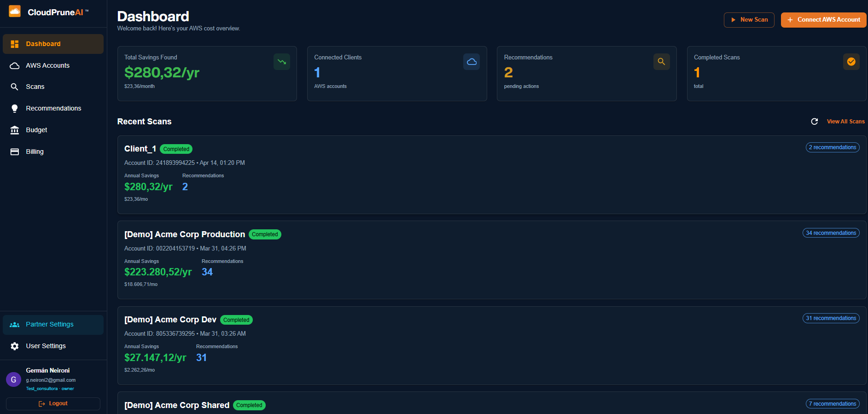
Task: Select the [Demo] Acme Corp Dev title
Action: pyautogui.click(x=170, y=320)
